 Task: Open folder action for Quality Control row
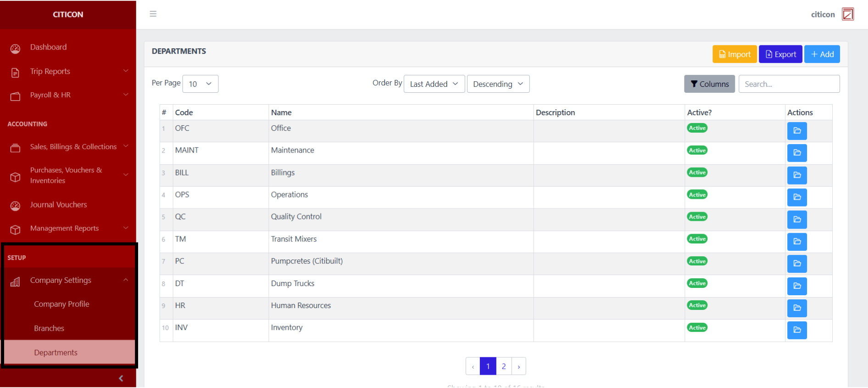click(797, 219)
